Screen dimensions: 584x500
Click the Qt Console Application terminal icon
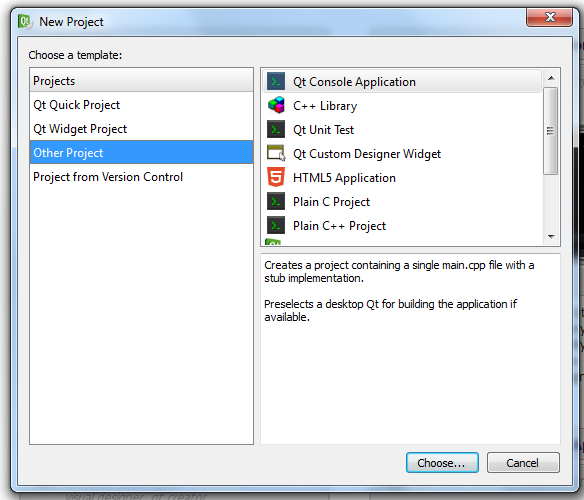click(276, 81)
